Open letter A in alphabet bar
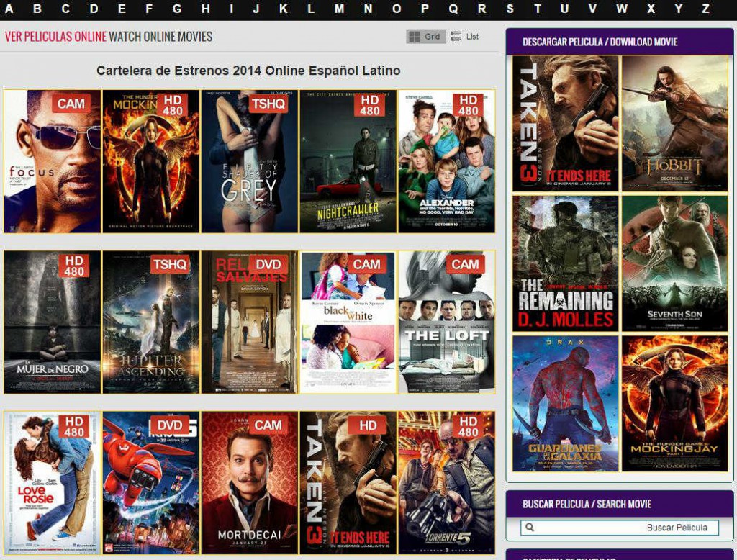The width and height of the screenshot is (737, 560). click(9, 9)
